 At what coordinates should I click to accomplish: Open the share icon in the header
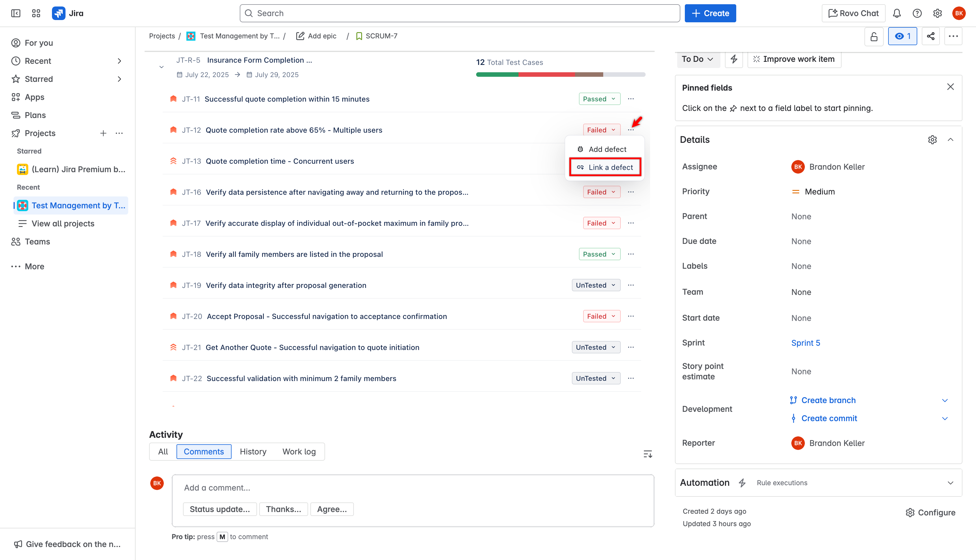click(x=930, y=36)
